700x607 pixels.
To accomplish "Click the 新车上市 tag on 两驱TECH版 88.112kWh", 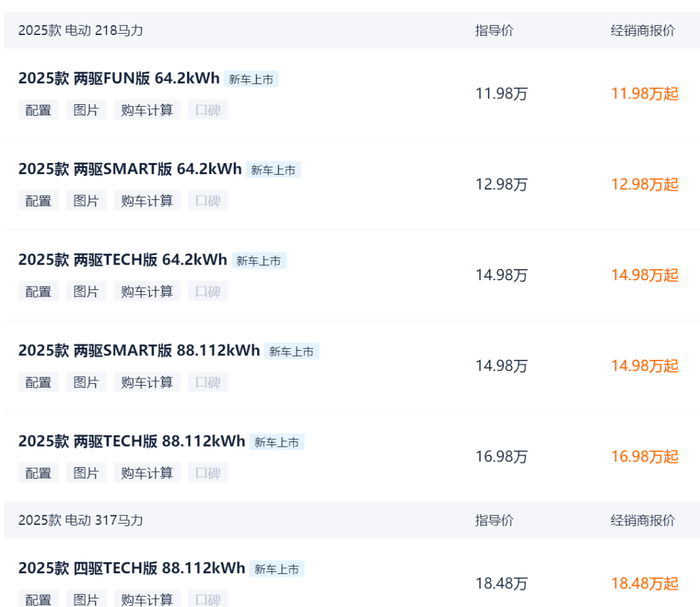I will [x=277, y=442].
